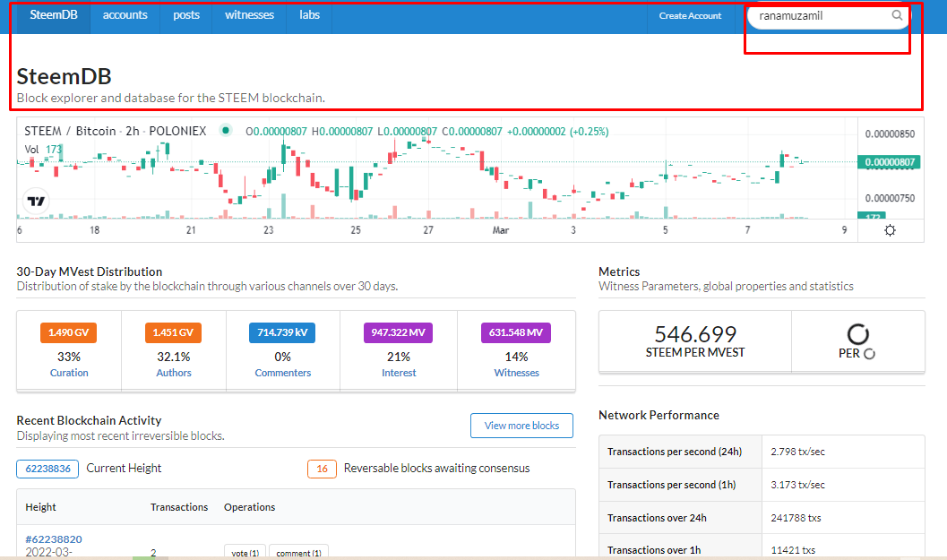
Task: Click the vote (1) operation tag
Action: (245, 552)
